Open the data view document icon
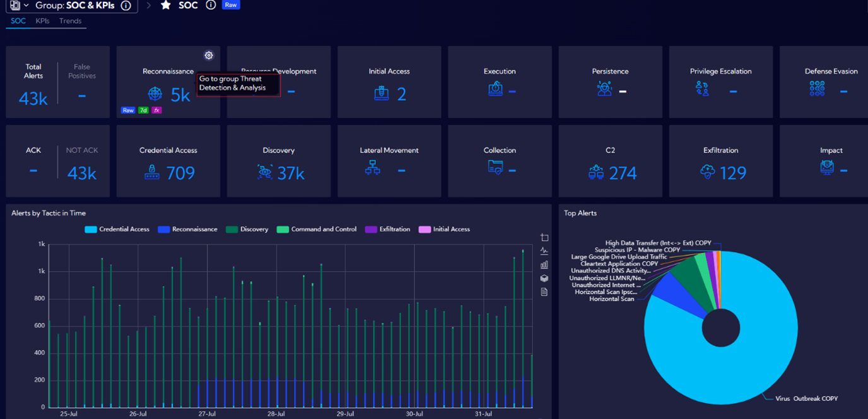The height and width of the screenshot is (419, 868). tap(544, 292)
